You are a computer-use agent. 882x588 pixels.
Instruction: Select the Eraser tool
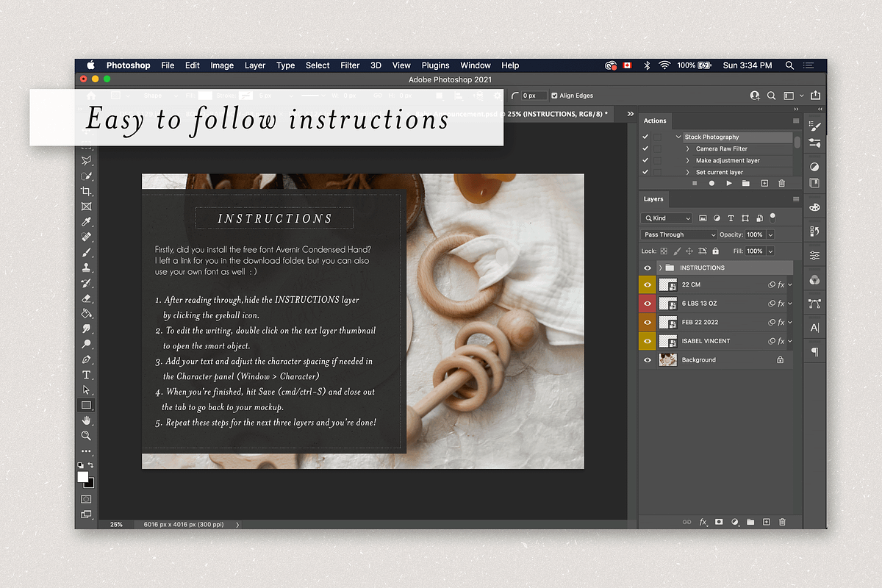click(x=86, y=298)
